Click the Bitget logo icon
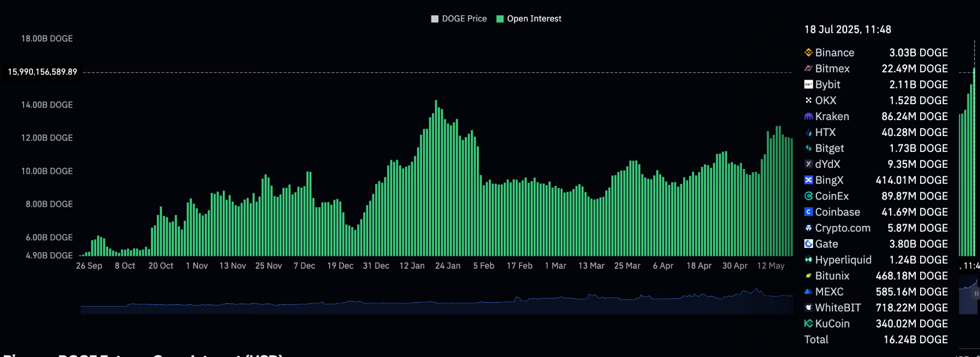 click(x=808, y=148)
